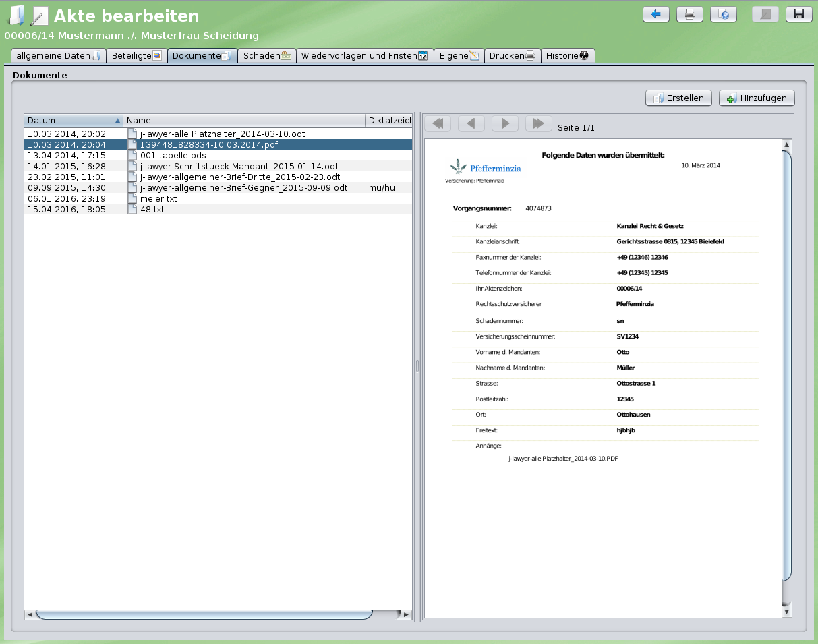Click the Name column header
This screenshot has height=644, width=818.
[243, 121]
